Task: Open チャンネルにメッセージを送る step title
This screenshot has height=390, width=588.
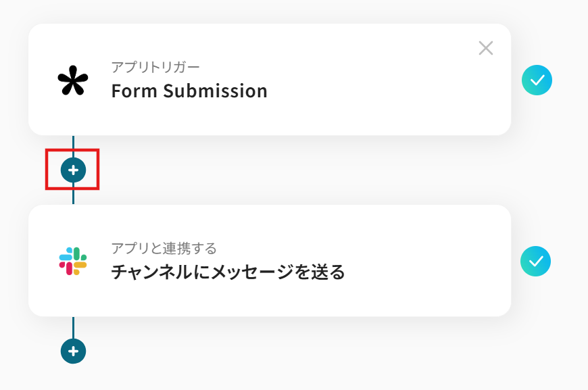Action: tap(228, 272)
